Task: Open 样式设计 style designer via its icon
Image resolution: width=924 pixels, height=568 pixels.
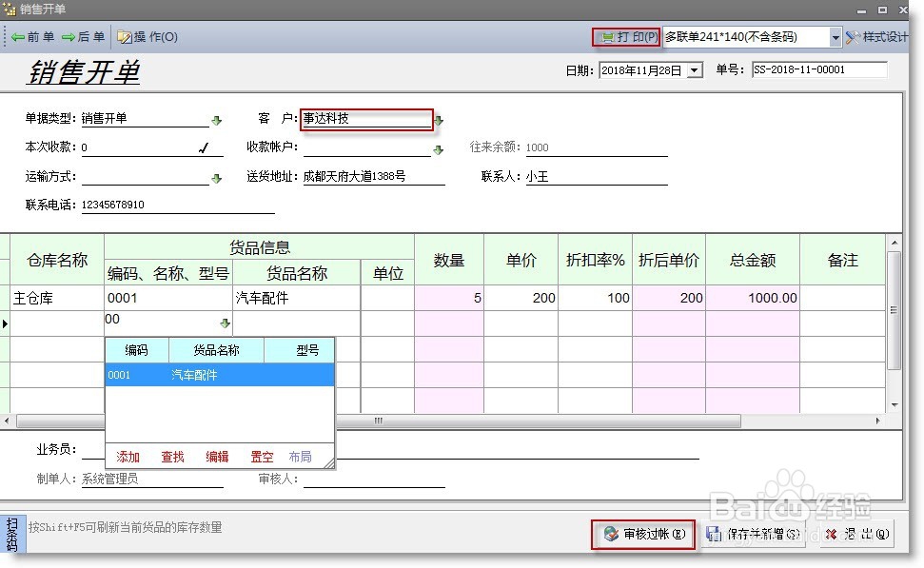Action: [855, 37]
